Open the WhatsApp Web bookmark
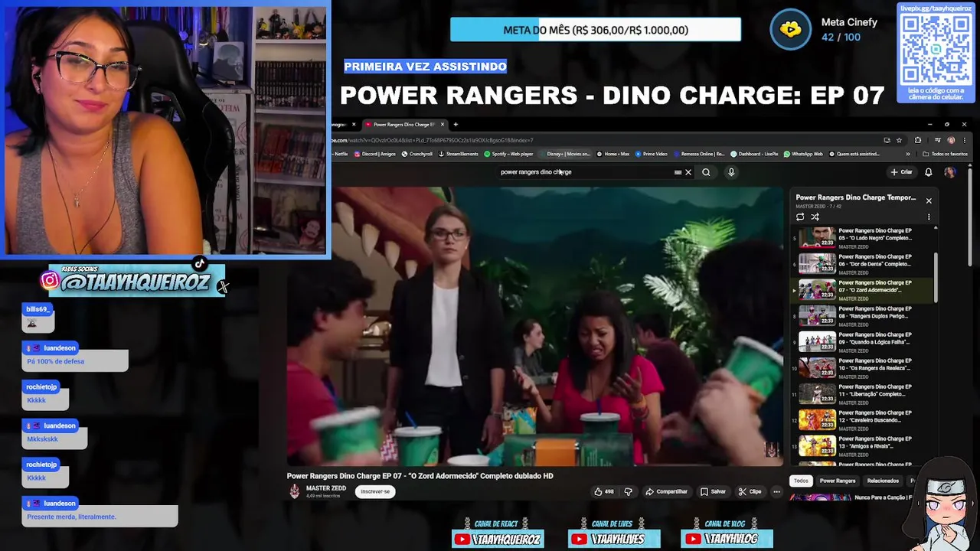 click(802, 154)
